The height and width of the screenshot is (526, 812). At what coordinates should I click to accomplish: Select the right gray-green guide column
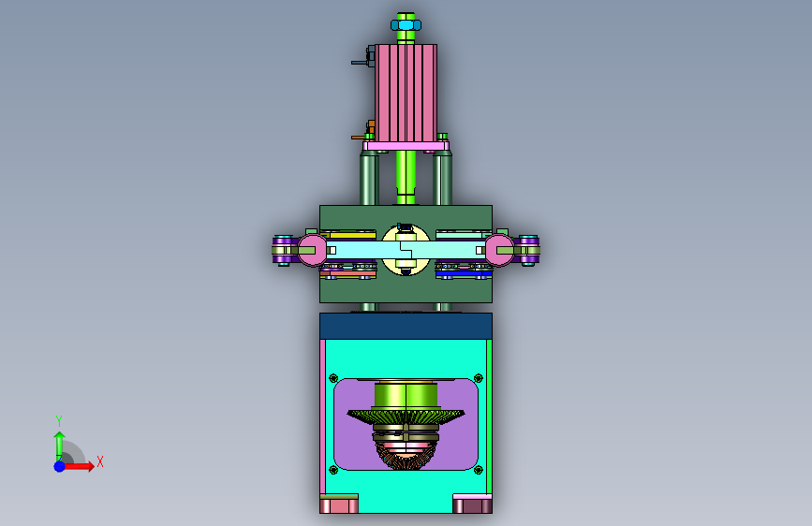click(443, 179)
